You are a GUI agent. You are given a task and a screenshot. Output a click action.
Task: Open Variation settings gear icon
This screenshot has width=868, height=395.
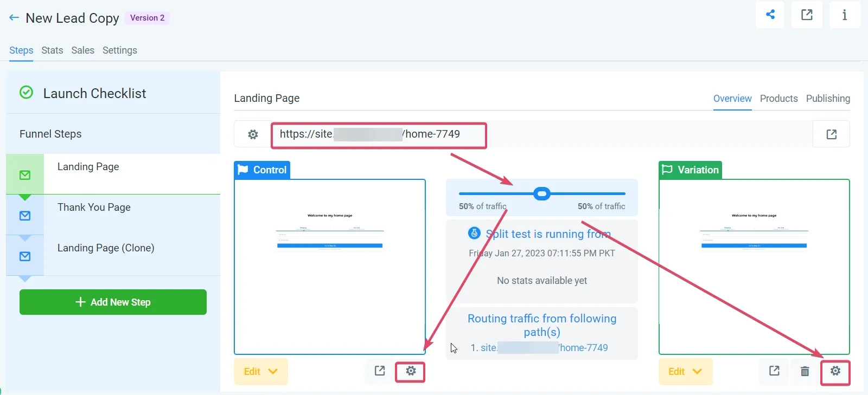pyautogui.click(x=835, y=371)
